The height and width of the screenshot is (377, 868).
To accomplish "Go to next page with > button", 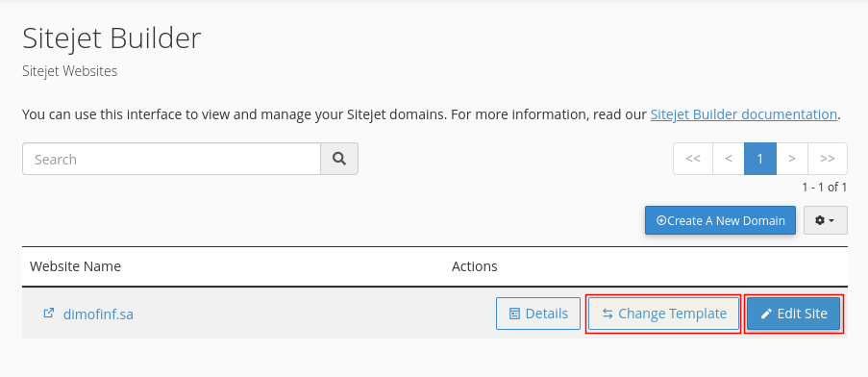I will tap(792, 159).
